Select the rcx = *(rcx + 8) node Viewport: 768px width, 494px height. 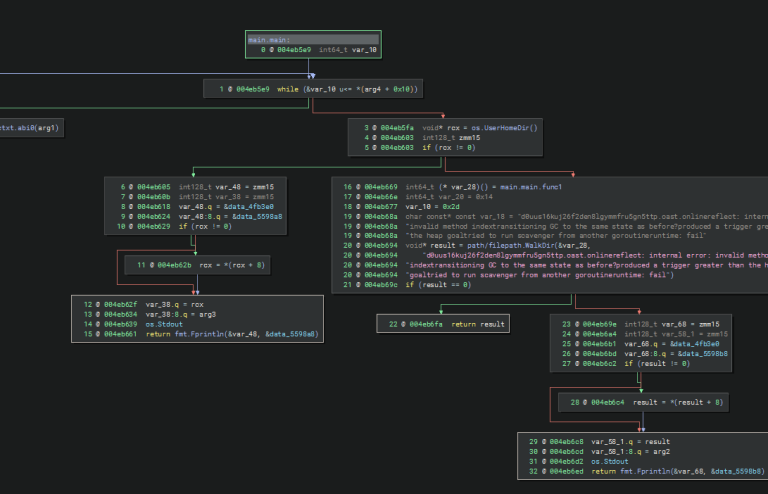197,265
